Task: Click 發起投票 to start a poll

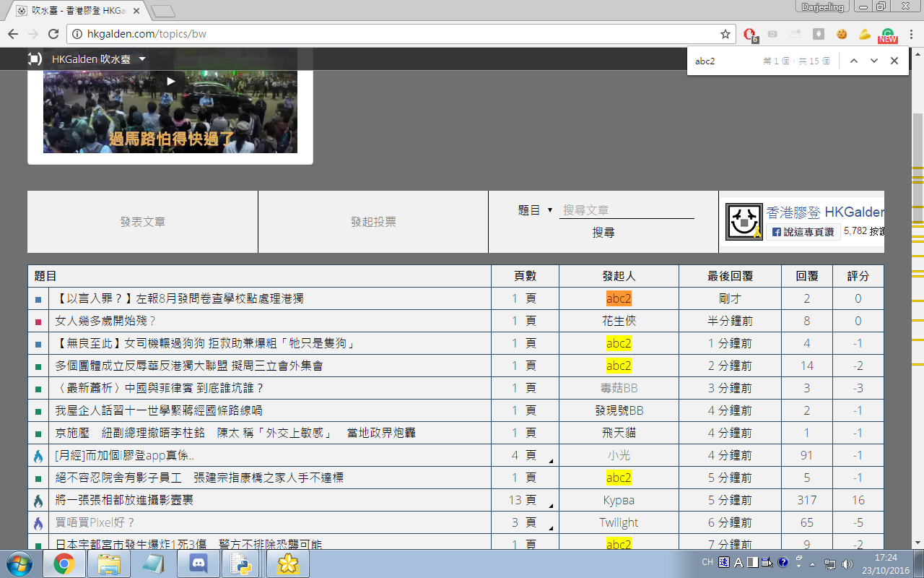Action: tap(373, 222)
